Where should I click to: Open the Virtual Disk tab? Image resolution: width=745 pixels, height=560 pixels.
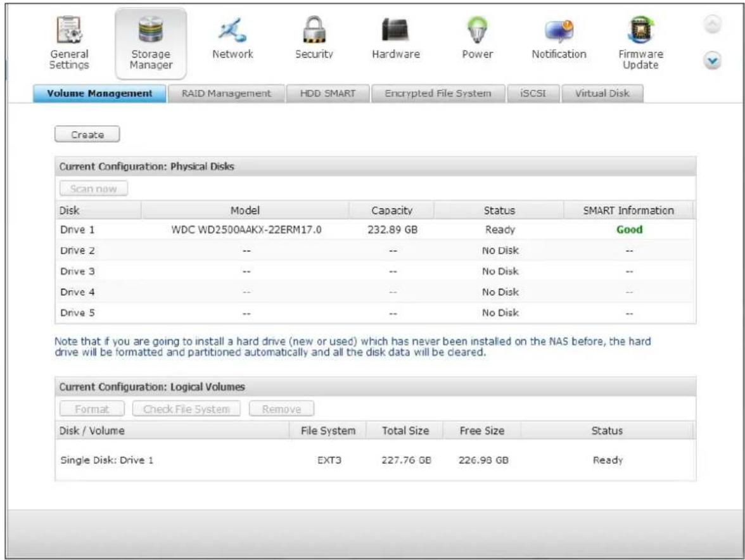[602, 94]
